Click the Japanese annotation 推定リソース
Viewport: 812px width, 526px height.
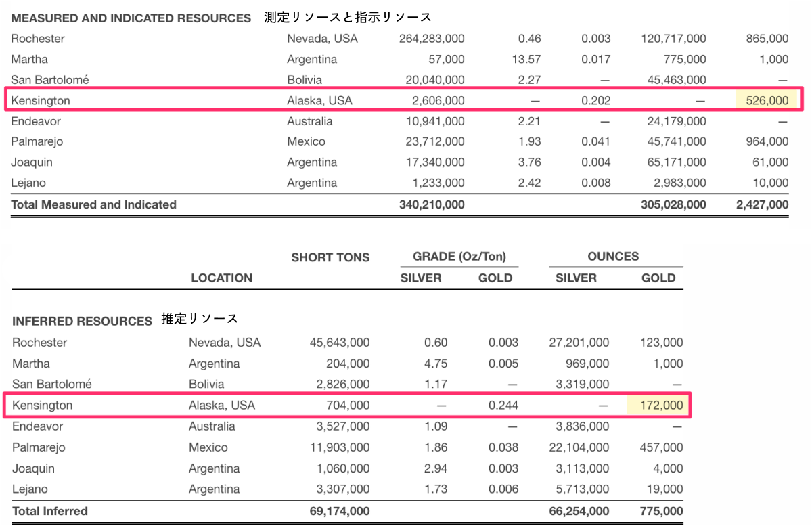point(200,319)
